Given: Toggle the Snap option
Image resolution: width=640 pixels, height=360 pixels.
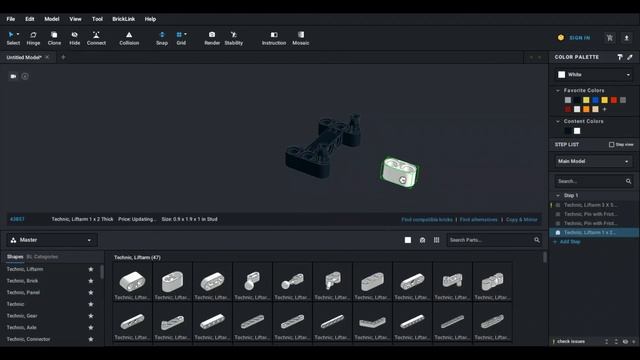Looking at the screenshot, I should [162, 38].
